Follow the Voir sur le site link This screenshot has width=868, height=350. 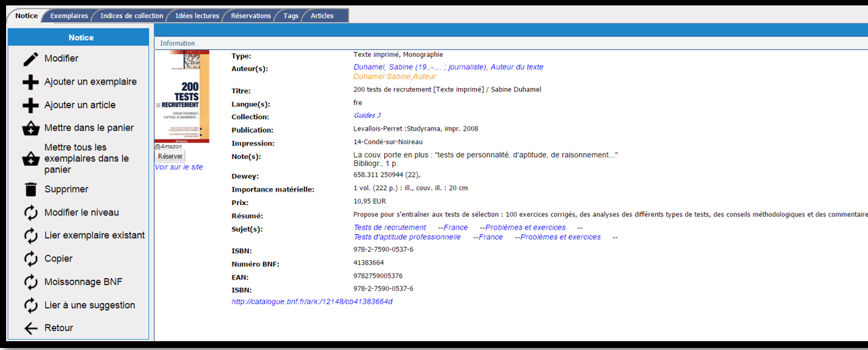[179, 167]
